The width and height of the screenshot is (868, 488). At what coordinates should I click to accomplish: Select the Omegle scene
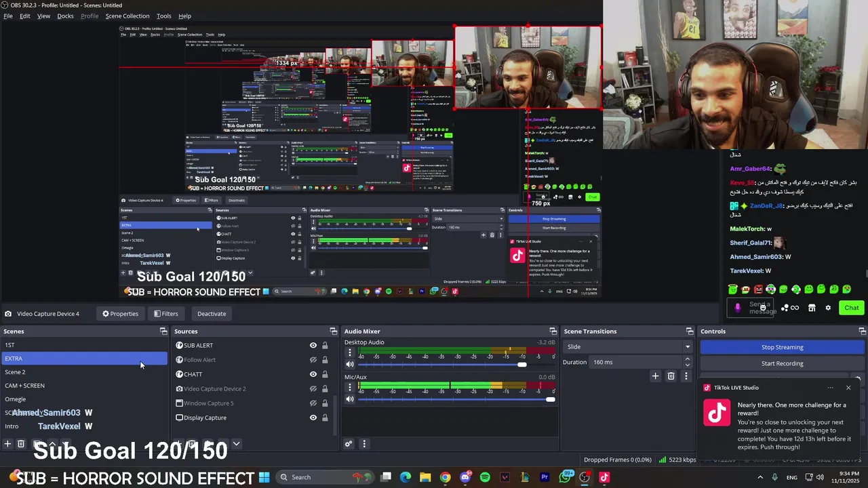tap(83, 399)
